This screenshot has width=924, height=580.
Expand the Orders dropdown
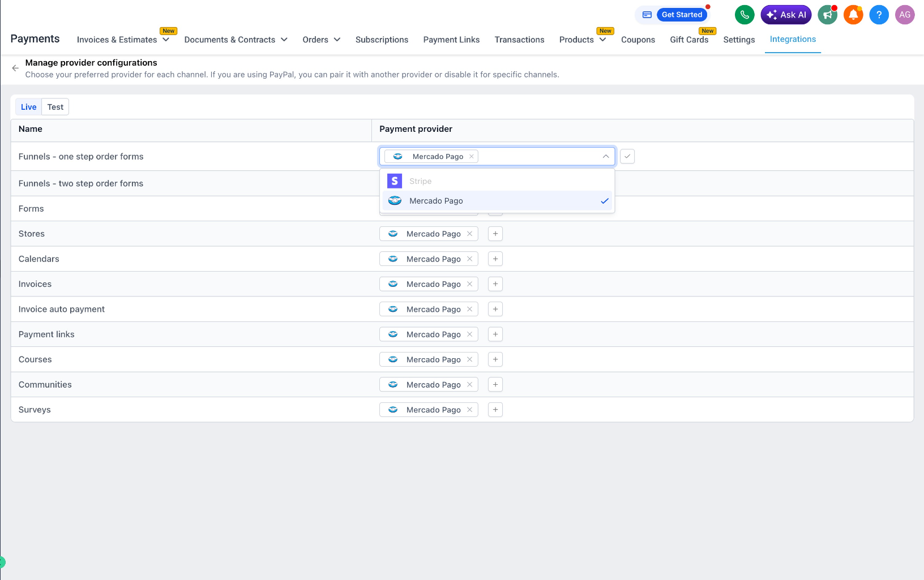coord(322,40)
